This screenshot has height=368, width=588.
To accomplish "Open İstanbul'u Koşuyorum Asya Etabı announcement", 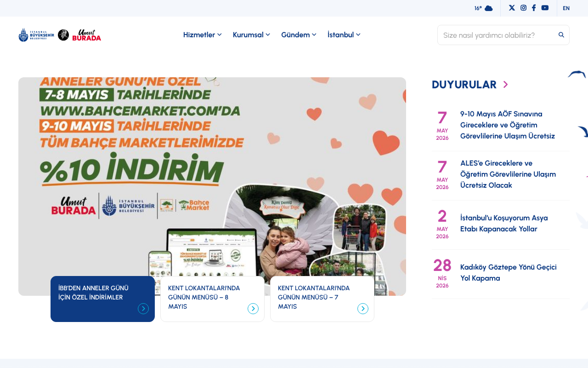I will (504, 224).
